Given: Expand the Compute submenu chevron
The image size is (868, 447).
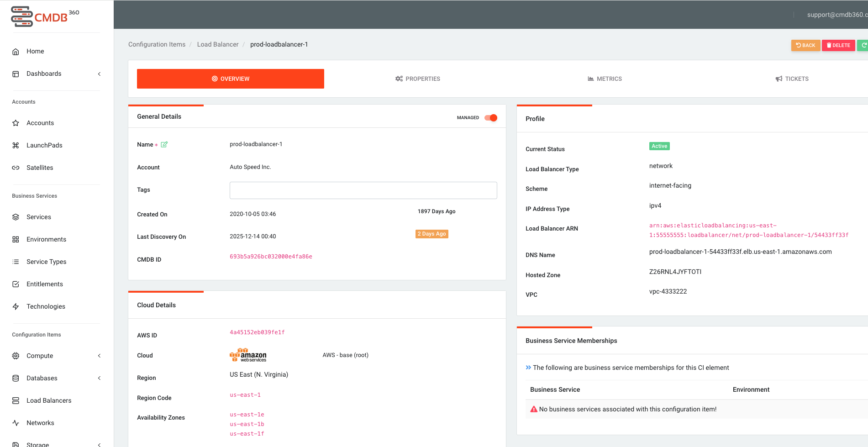Looking at the screenshot, I should [99, 356].
